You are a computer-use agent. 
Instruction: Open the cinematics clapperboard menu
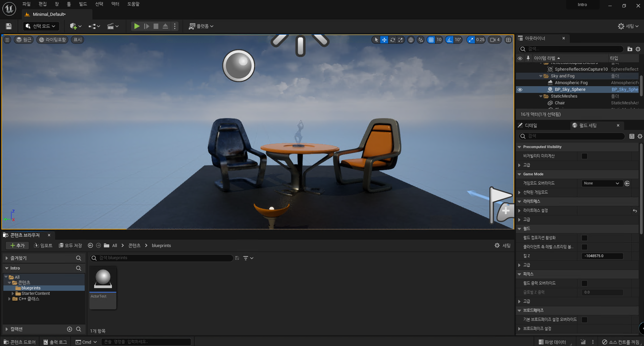point(113,26)
